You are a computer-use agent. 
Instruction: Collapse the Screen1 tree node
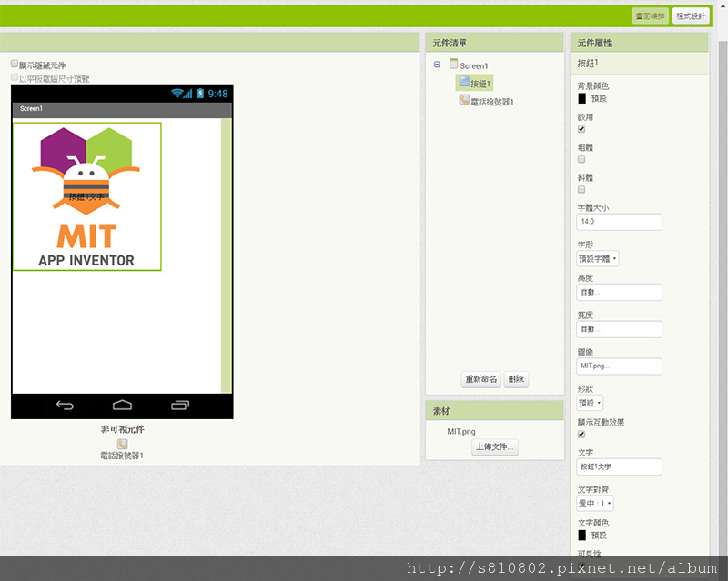point(437,65)
